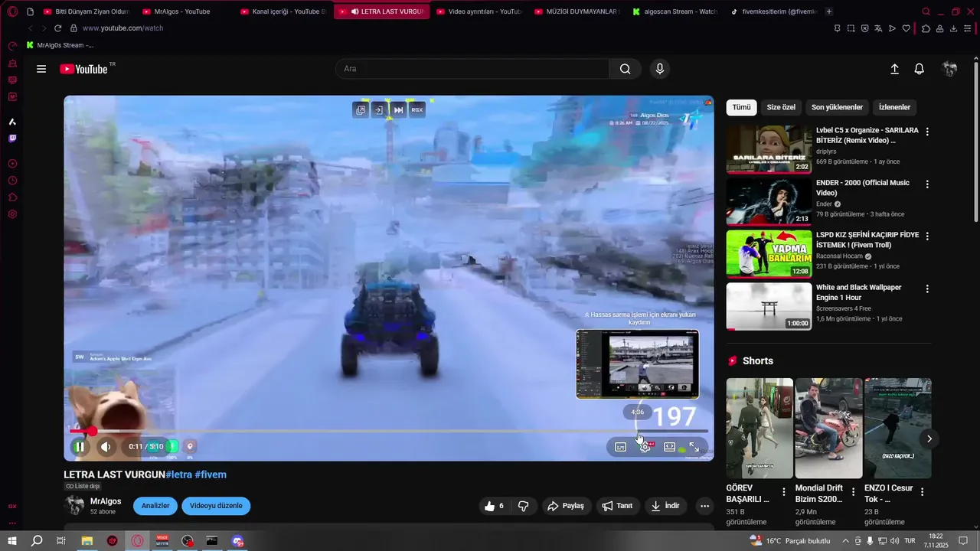Click the #letra hashtag link
Screen dimensions: 980x551
click(178, 474)
